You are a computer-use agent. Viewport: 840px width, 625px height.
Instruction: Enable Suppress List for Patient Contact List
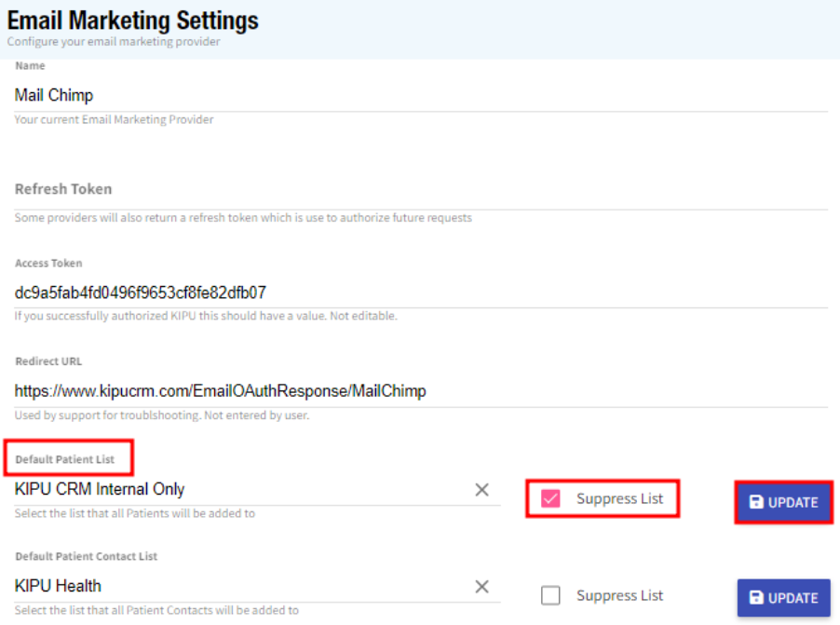pos(550,596)
